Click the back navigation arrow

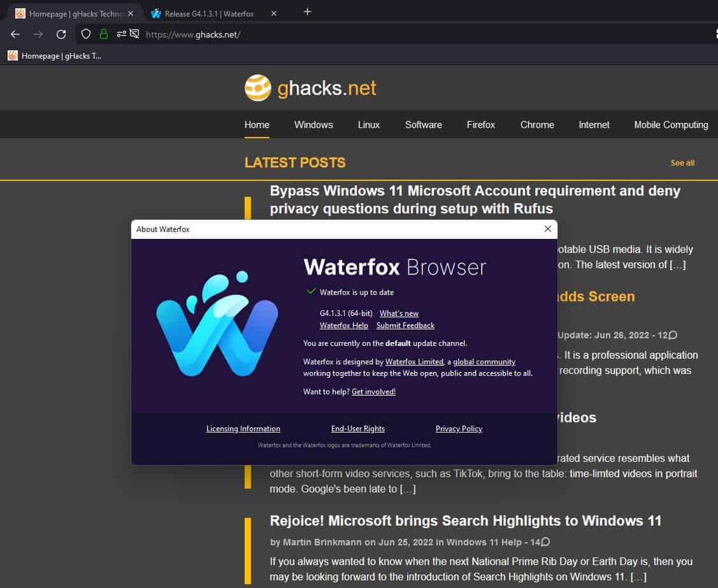pyautogui.click(x=15, y=34)
